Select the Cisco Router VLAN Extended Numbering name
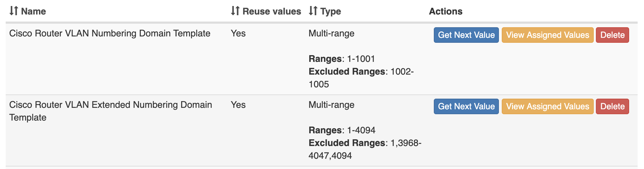 [x=110, y=105]
